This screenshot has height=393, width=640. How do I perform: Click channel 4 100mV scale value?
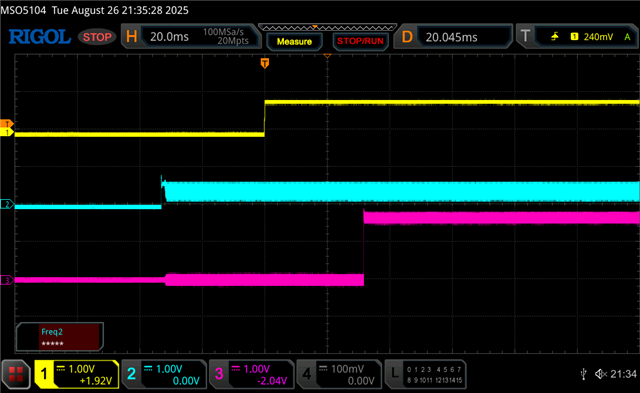[347, 369]
